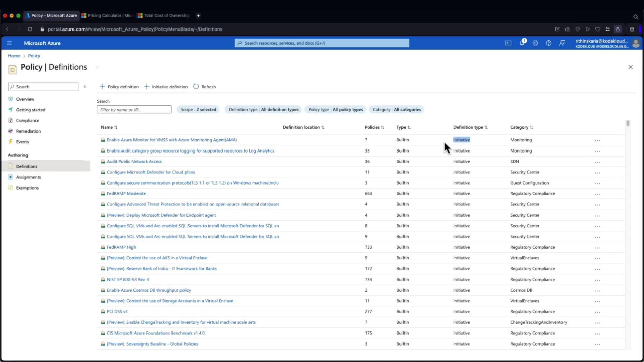Open the NIST SP 800-53 Rev. 4 initiative
The height and width of the screenshot is (362, 644).
(x=128, y=280)
